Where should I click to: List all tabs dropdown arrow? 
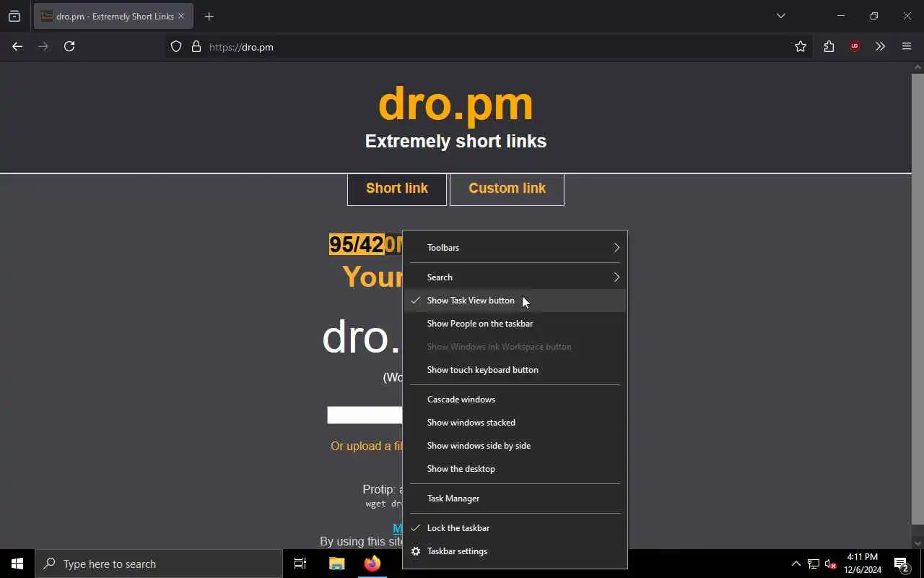pyautogui.click(x=781, y=16)
